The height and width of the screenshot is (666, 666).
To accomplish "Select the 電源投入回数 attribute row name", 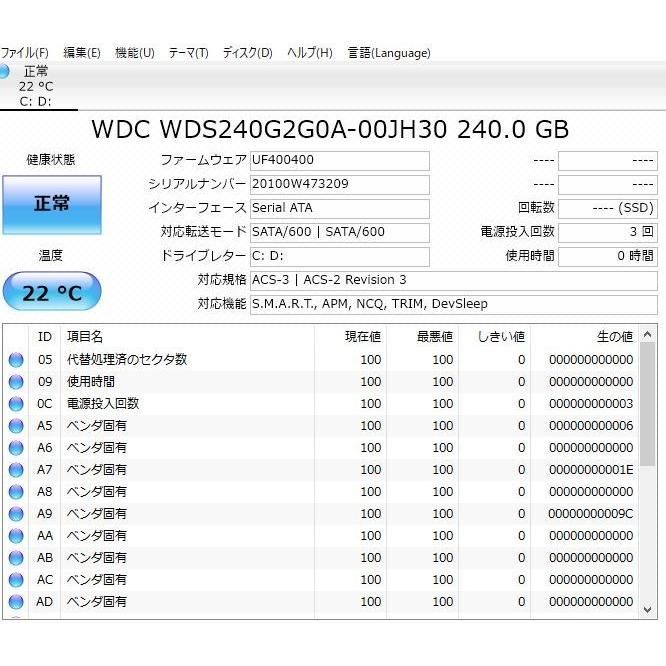I will (x=103, y=404).
